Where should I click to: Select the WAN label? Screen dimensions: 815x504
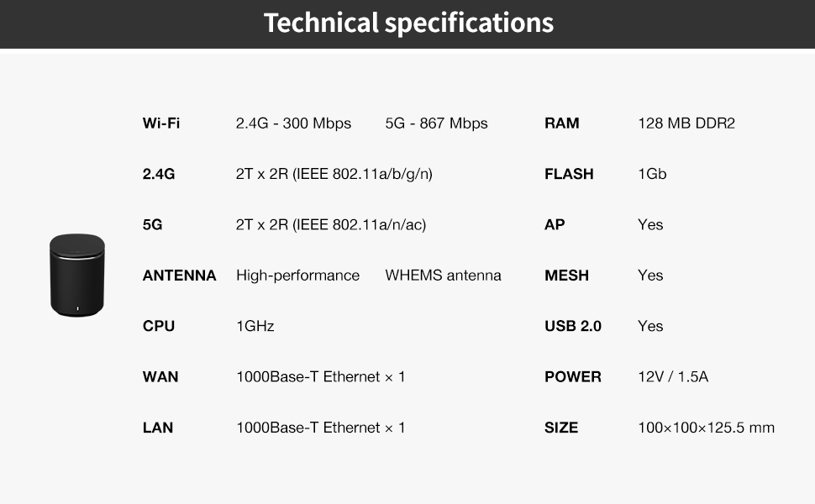pos(160,376)
